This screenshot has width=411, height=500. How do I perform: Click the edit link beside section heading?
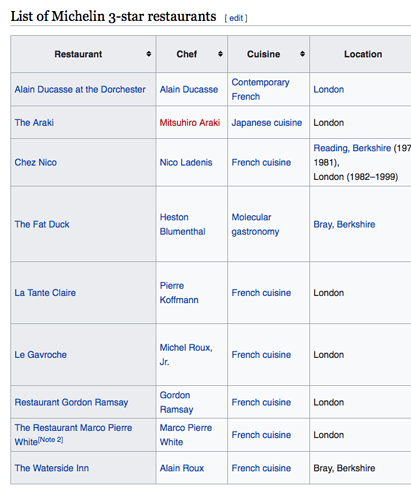click(236, 18)
